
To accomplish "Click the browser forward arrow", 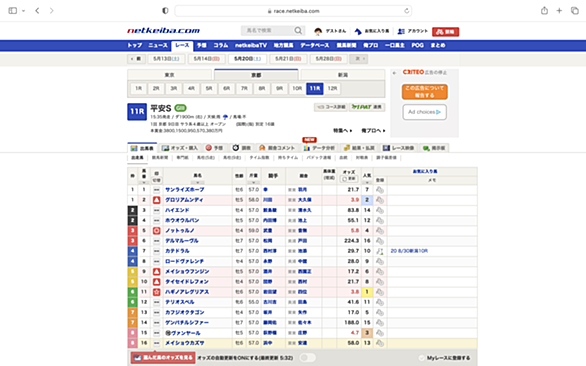I will (52, 10).
